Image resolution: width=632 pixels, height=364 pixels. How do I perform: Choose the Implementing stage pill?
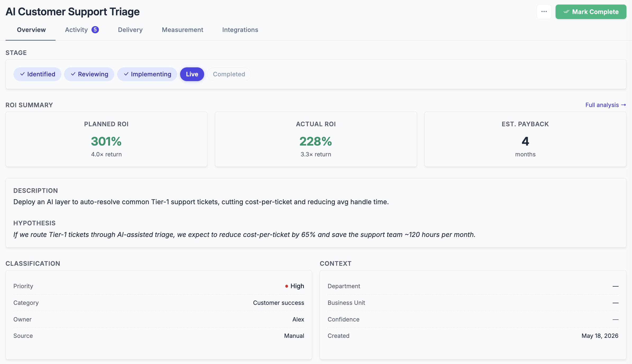click(x=147, y=74)
